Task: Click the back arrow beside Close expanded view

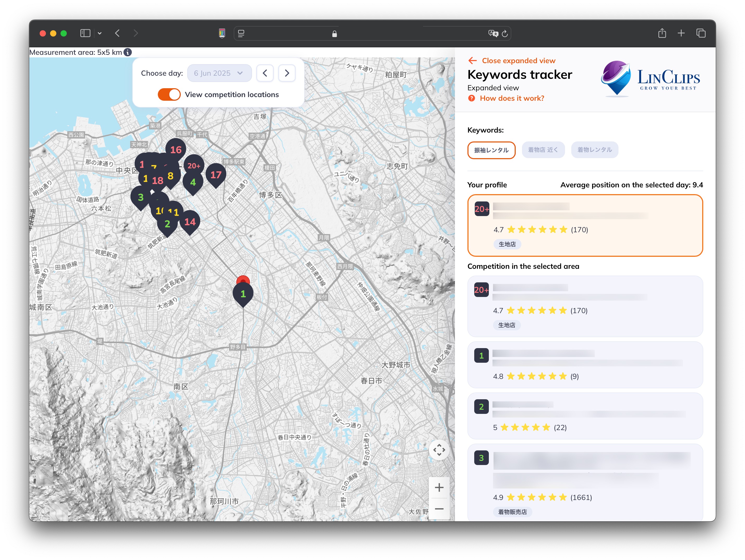Action: [x=472, y=61]
